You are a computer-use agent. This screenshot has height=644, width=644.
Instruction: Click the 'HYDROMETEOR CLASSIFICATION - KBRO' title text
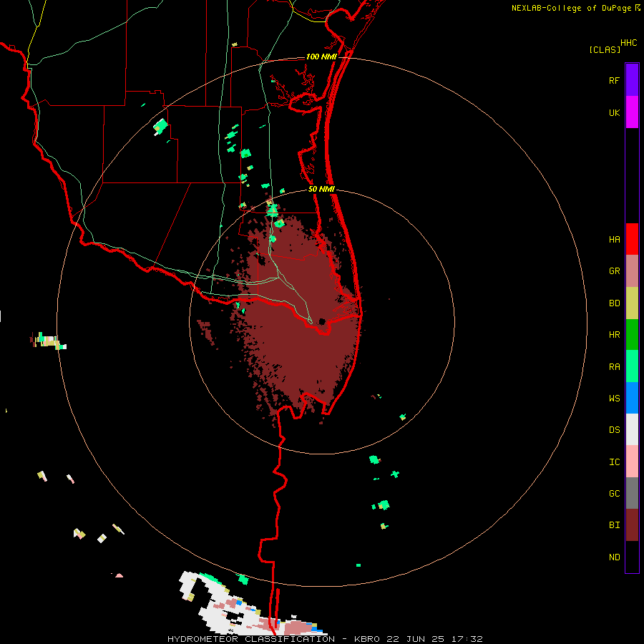point(273,639)
